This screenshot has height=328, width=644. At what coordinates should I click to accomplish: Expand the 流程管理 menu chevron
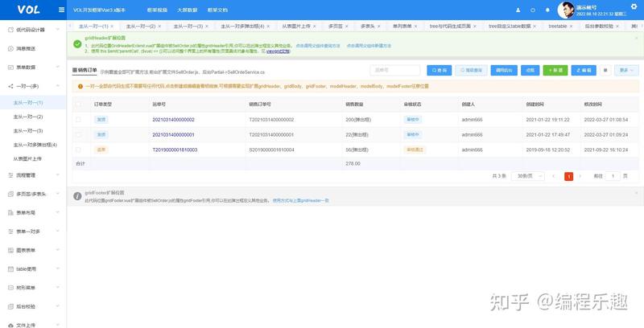57,175
